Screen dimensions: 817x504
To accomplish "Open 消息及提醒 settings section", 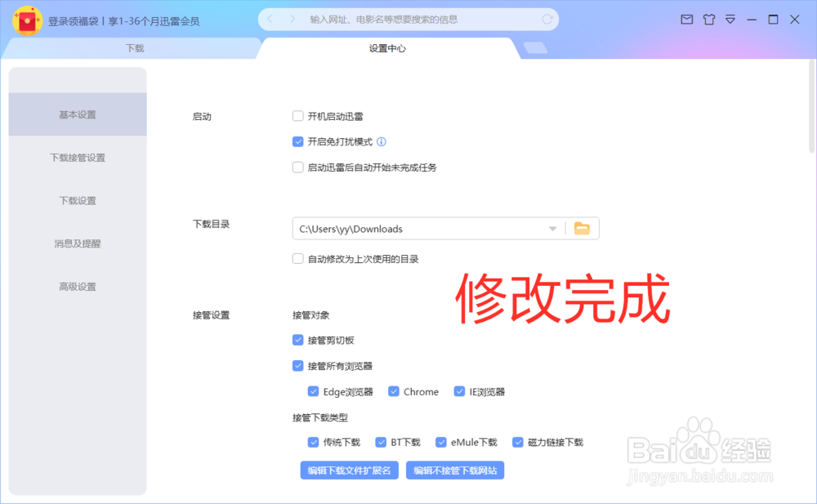I will pyautogui.click(x=77, y=243).
